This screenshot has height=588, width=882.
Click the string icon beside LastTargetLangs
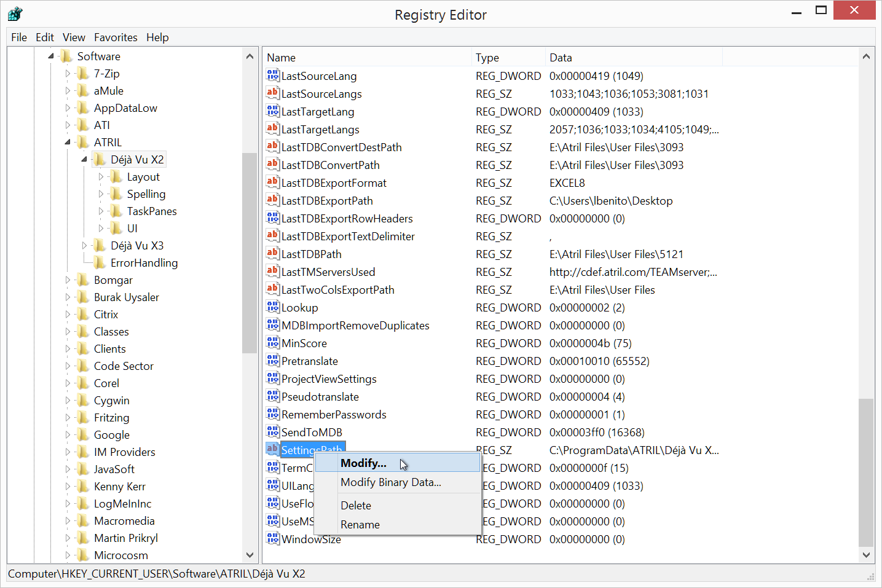click(x=273, y=129)
